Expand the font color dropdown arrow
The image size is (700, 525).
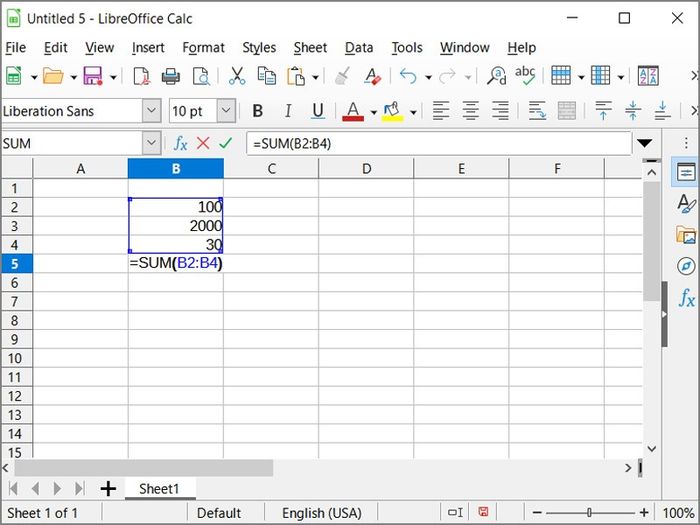pyautogui.click(x=373, y=112)
